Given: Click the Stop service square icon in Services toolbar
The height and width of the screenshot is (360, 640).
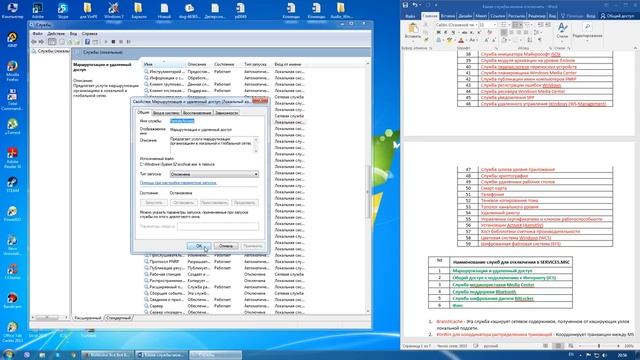Looking at the screenshot, I should click(x=113, y=42).
